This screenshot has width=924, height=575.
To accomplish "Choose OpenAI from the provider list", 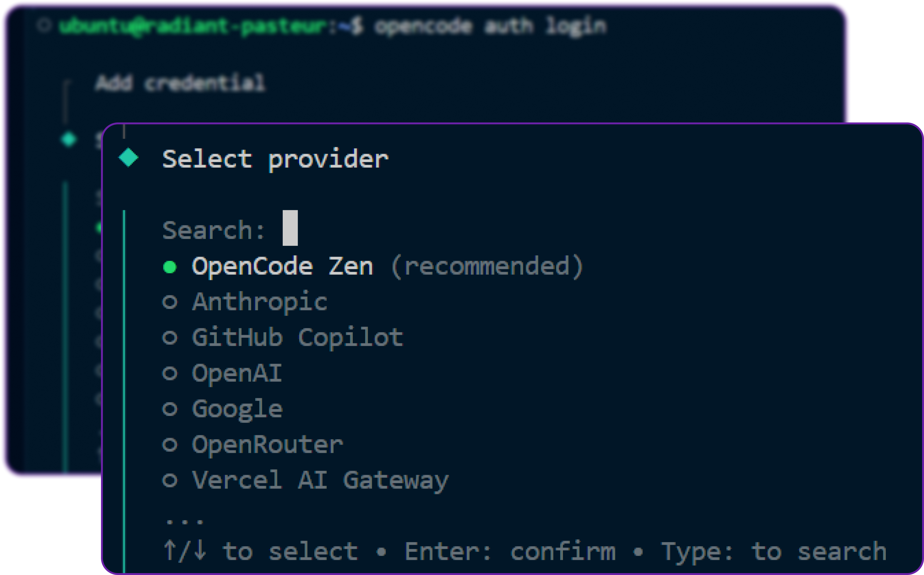I will point(236,372).
